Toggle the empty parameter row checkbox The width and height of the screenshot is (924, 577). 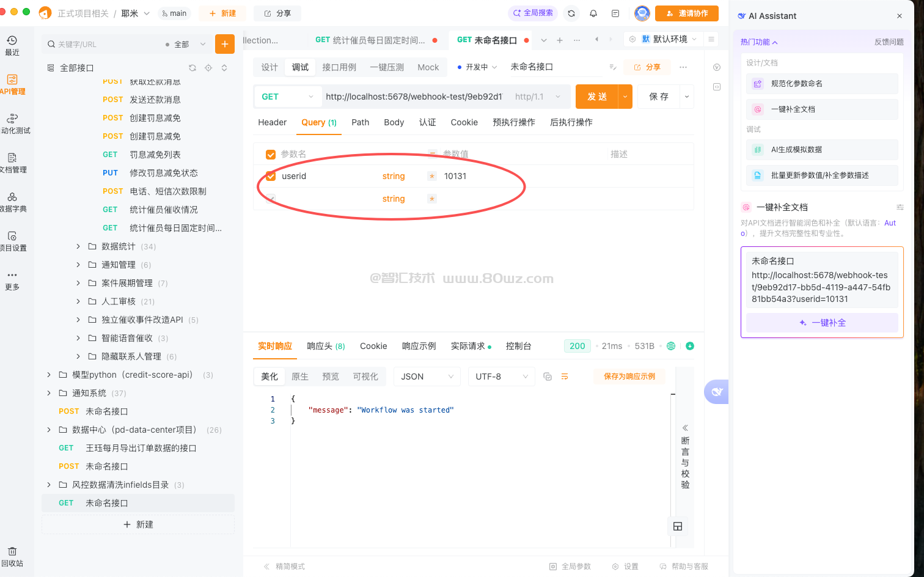click(x=271, y=199)
